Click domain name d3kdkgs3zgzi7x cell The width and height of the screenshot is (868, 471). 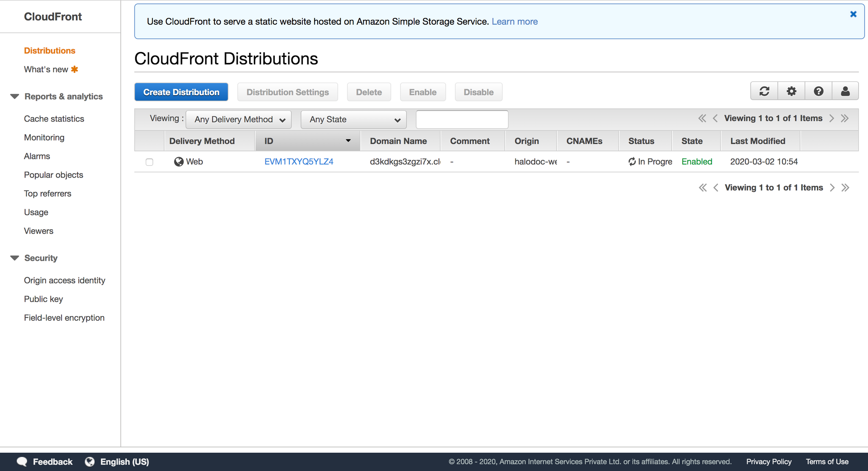pos(405,162)
